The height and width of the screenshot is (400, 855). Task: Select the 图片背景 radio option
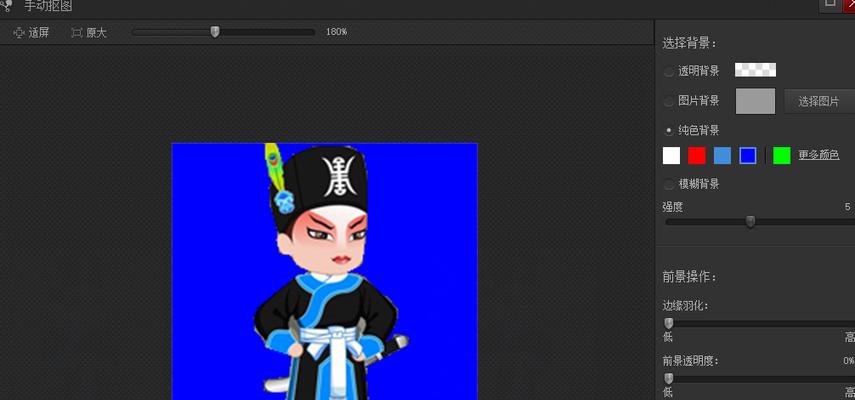(x=669, y=101)
